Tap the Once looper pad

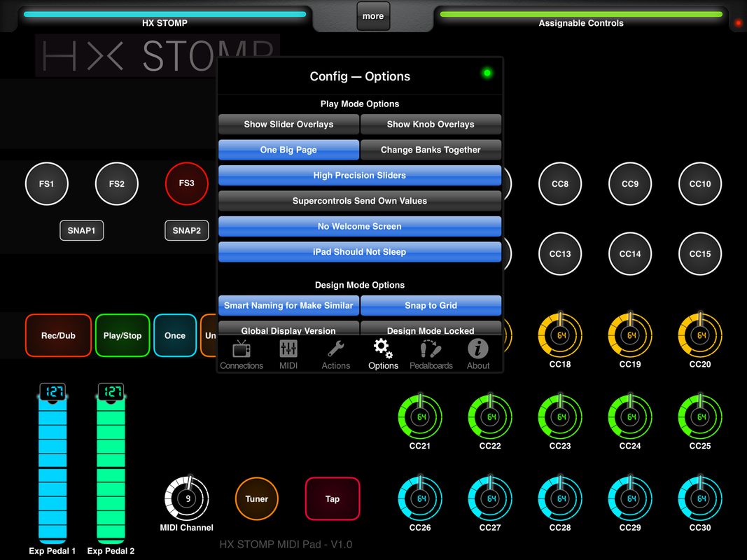click(x=175, y=335)
